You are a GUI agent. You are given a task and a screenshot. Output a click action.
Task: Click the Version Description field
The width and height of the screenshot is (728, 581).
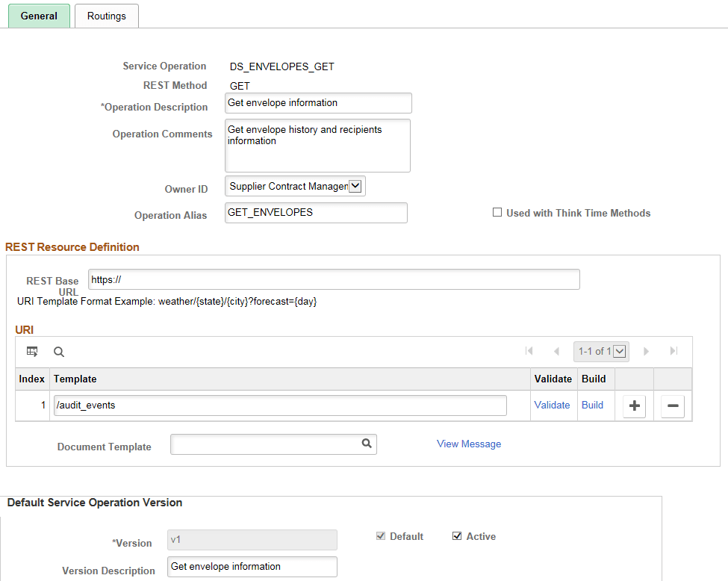tap(252, 567)
